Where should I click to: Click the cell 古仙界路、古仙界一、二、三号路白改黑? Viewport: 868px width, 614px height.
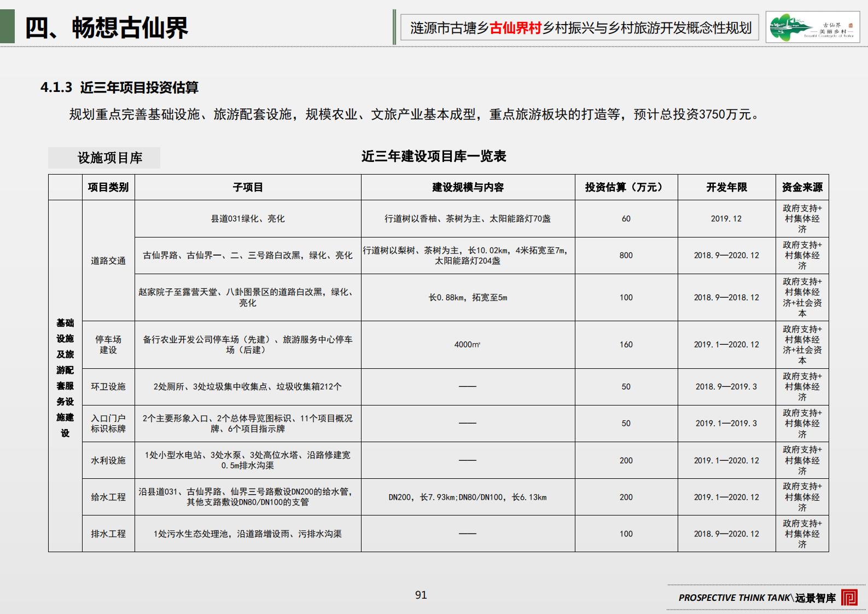[248, 255]
